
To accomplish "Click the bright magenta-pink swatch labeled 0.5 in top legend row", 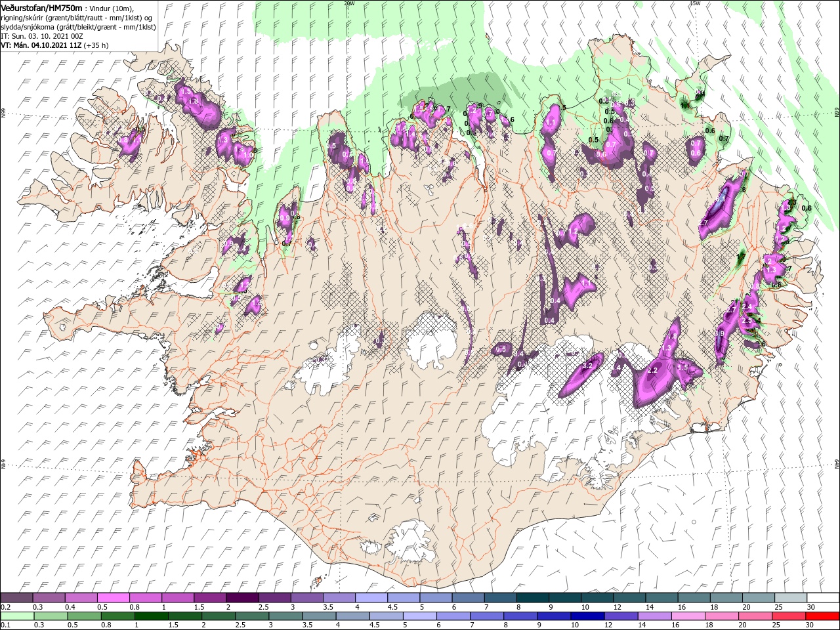I will pos(113,598).
